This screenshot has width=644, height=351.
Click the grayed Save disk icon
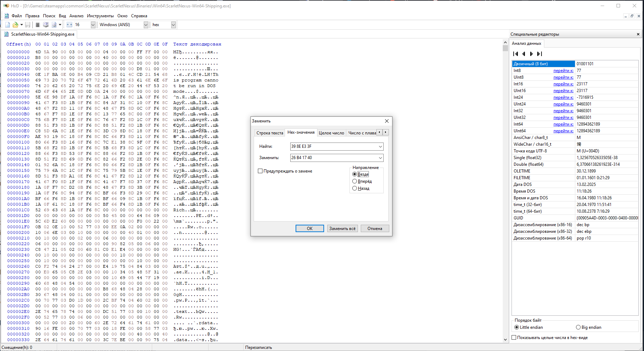[x=28, y=25]
